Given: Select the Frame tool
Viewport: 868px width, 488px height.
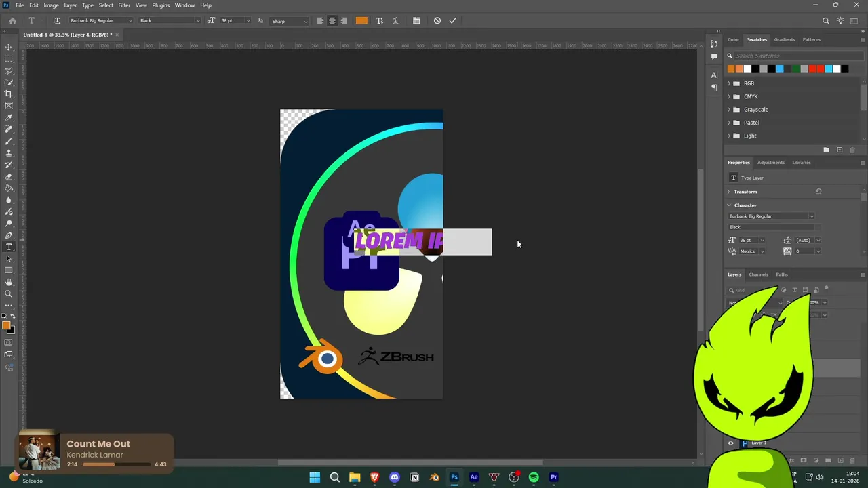Looking at the screenshot, I should (x=9, y=106).
